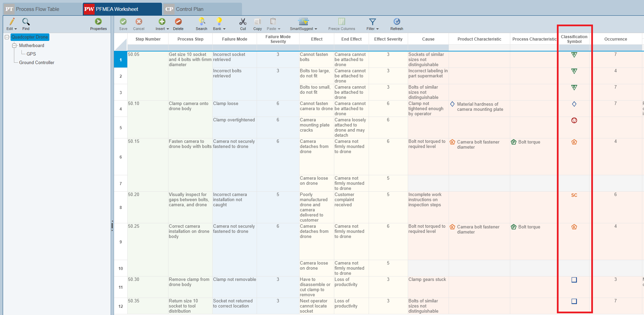Viewport: 644px width, 315px height.
Task: Select the Find tool
Action: pyautogui.click(x=26, y=24)
